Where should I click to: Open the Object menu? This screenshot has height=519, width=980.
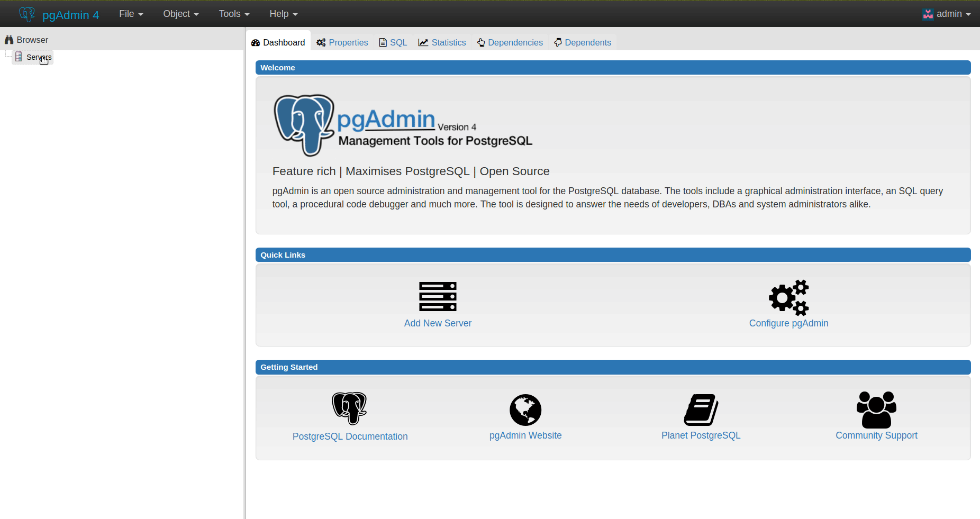181,14
